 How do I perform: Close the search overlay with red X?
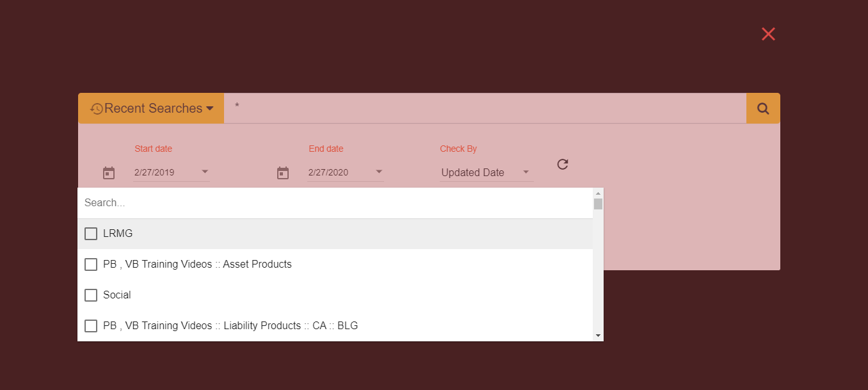point(768,35)
